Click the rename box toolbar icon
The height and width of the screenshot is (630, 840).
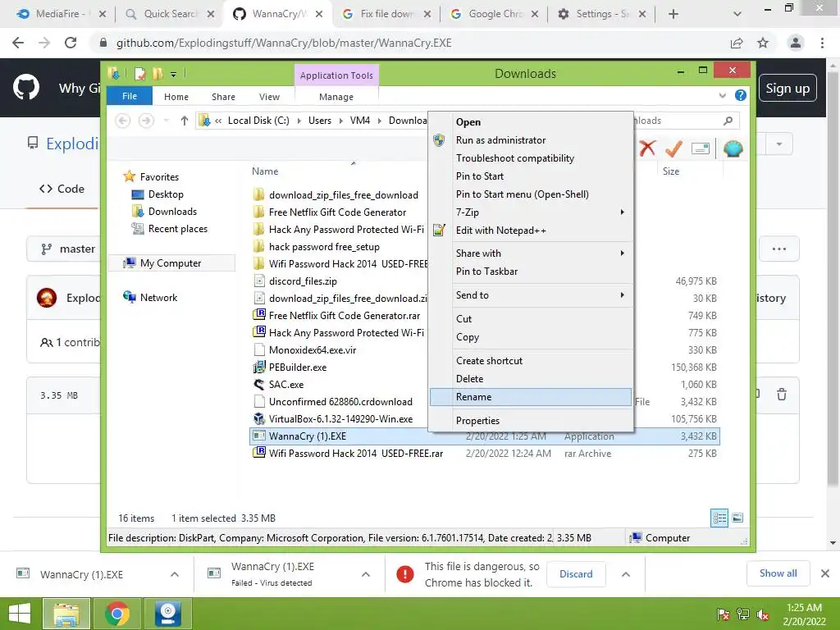click(701, 148)
